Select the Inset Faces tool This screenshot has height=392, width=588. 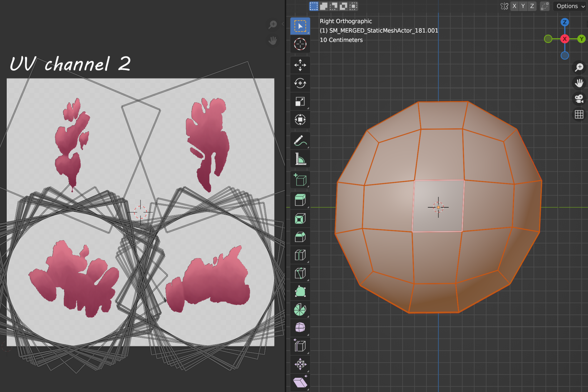pyautogui.click(x=300, y=218)
